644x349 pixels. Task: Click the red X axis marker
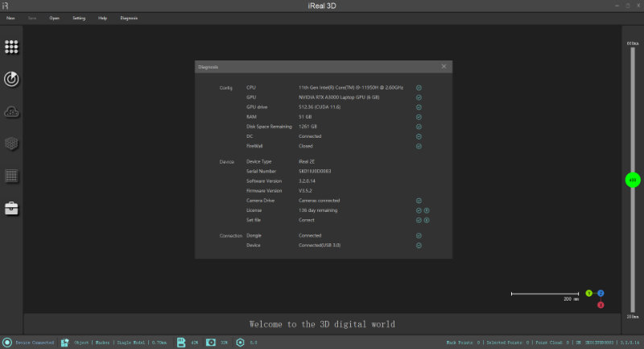601,305
